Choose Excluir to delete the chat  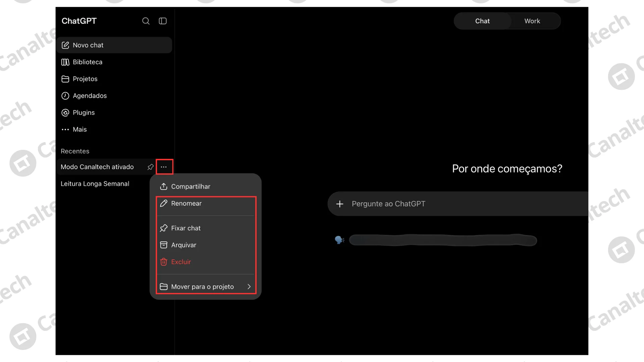[x=206, y=262]
